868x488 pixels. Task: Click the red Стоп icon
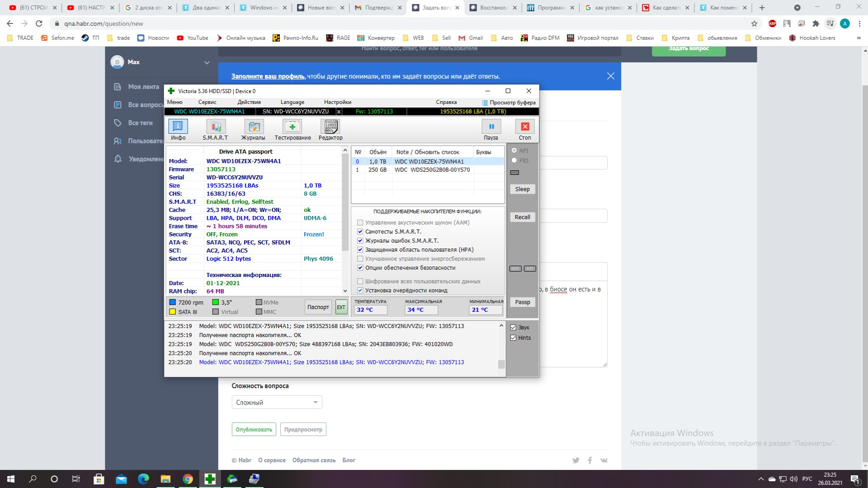pos(525,127)
